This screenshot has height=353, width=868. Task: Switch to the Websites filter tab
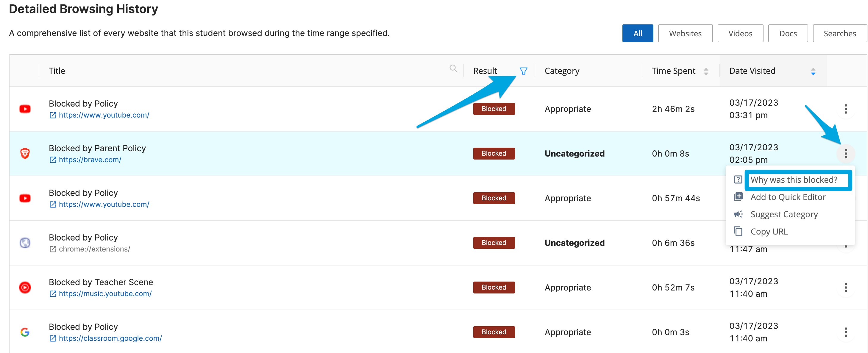pos(685,33)
